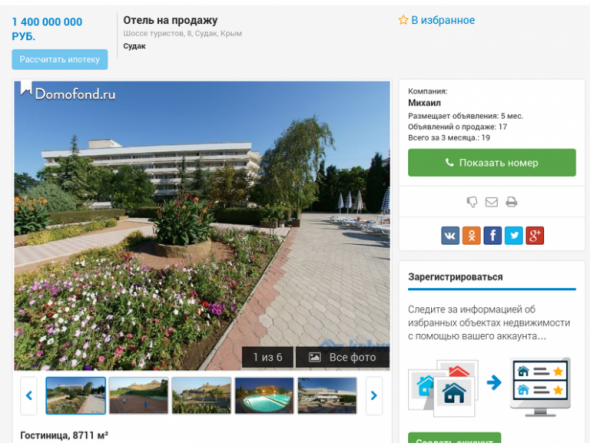Click the printer icon

511,202
